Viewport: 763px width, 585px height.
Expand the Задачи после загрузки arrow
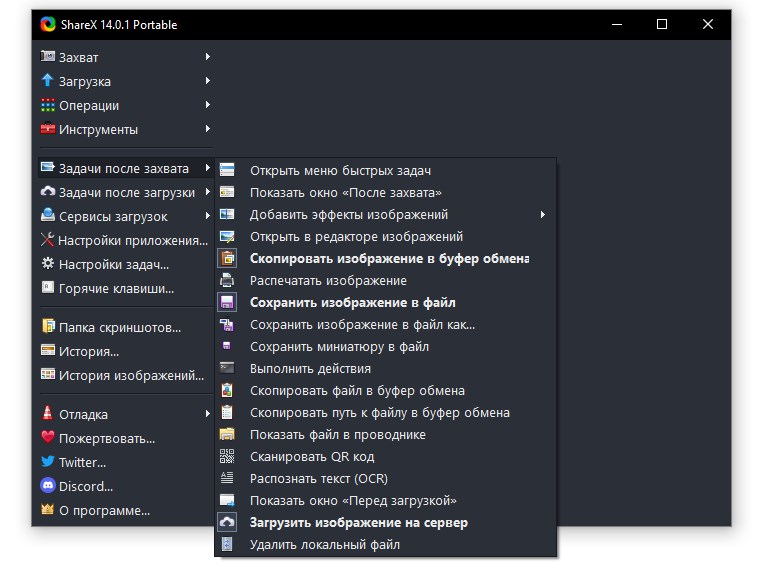(208, 191)
